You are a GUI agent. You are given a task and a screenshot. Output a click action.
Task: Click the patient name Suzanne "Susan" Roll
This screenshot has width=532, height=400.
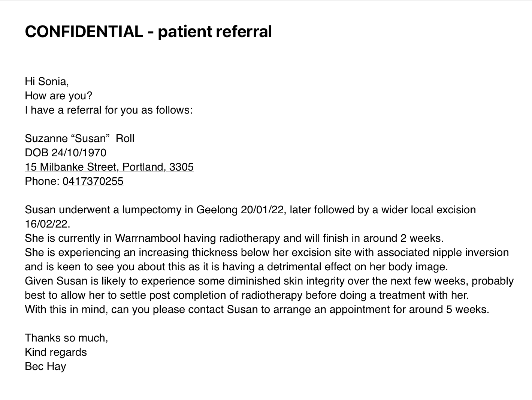[79, 138]
